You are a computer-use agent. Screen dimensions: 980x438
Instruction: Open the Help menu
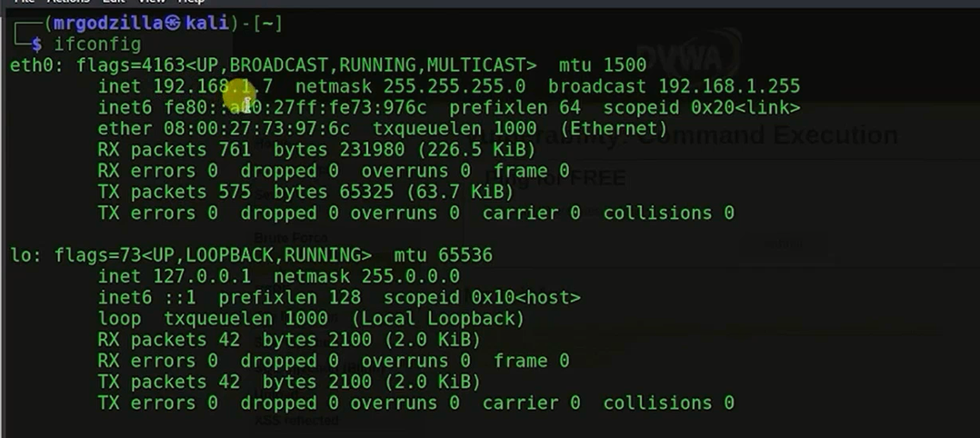[x=191, y=2]
